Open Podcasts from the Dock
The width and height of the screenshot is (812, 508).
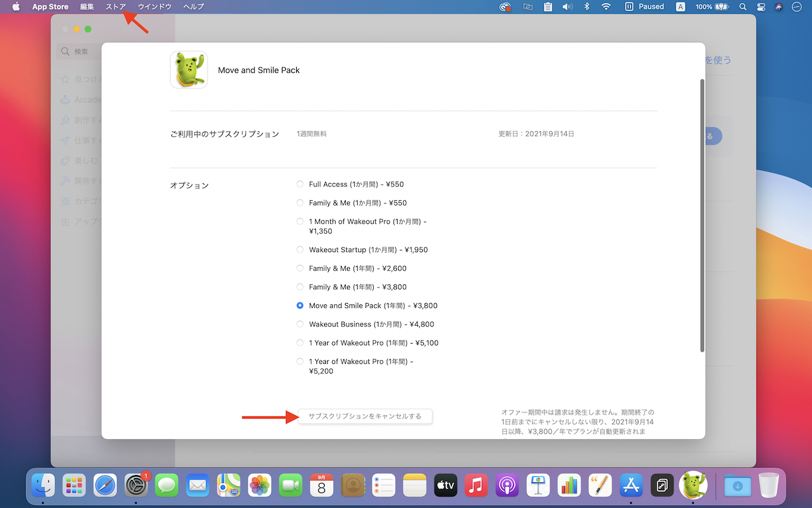coord(507,485)
